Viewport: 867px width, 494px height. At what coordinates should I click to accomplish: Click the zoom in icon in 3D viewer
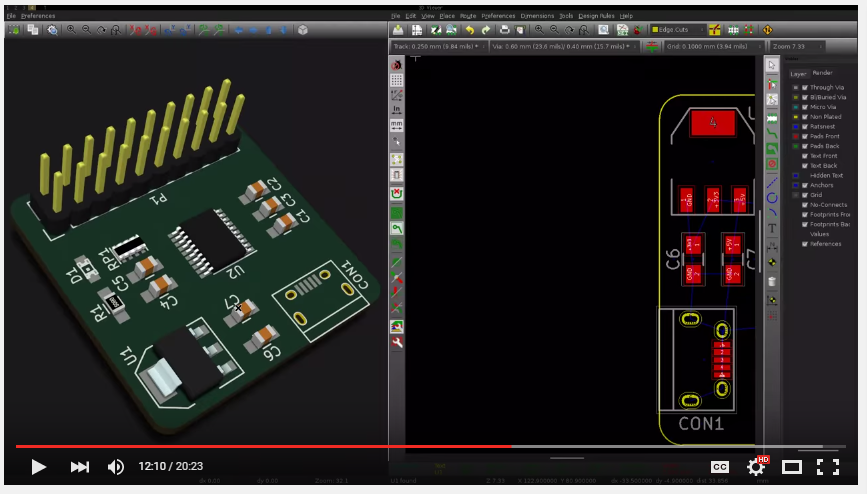(x=71, y=30)
